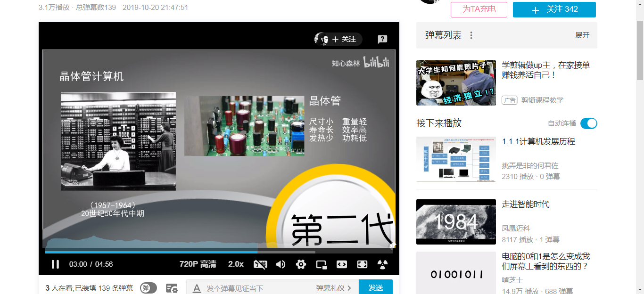Switch to wide screen mode
Viewport: 644px width, 294px height.
pos(342,264)
